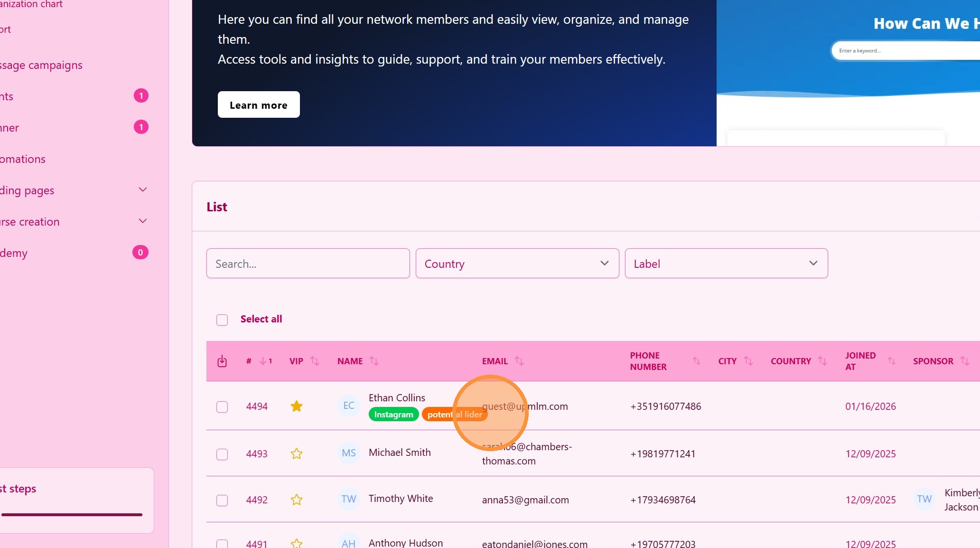Click the member Search input field

pos(308,264)
